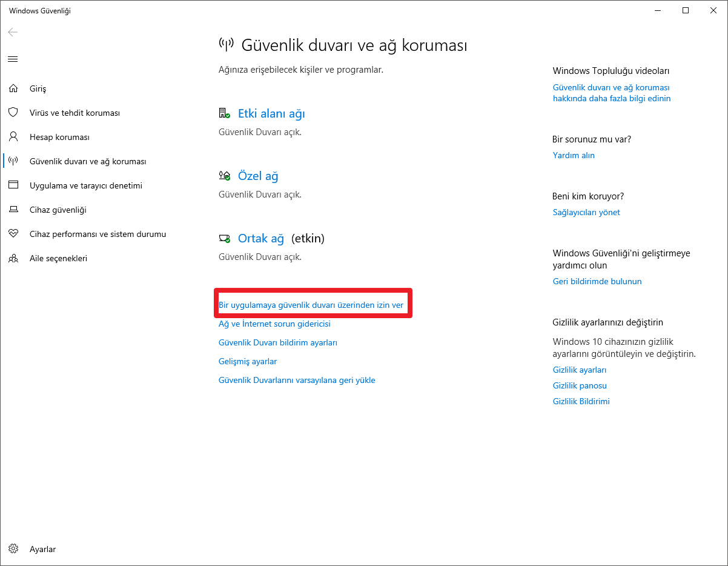
Task: Open Ağ ve İnternet sorun gidericisi
Action: tap(274, 324)
